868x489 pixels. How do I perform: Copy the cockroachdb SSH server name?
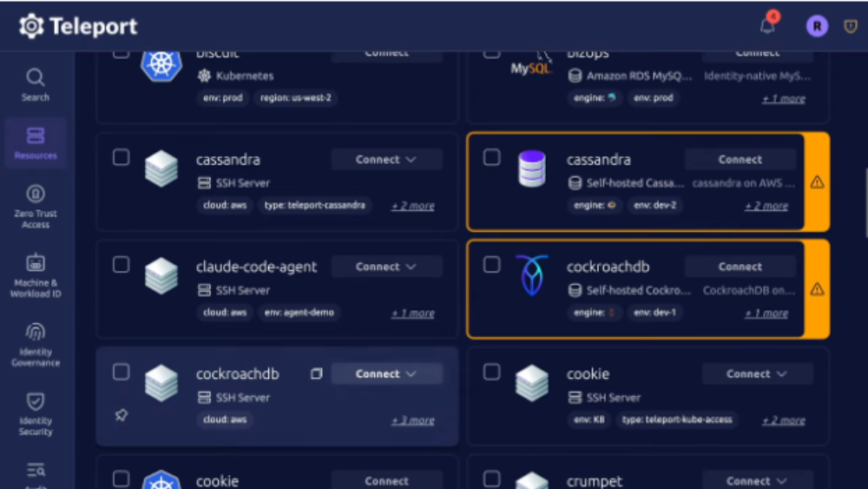[x=316, y=373]
